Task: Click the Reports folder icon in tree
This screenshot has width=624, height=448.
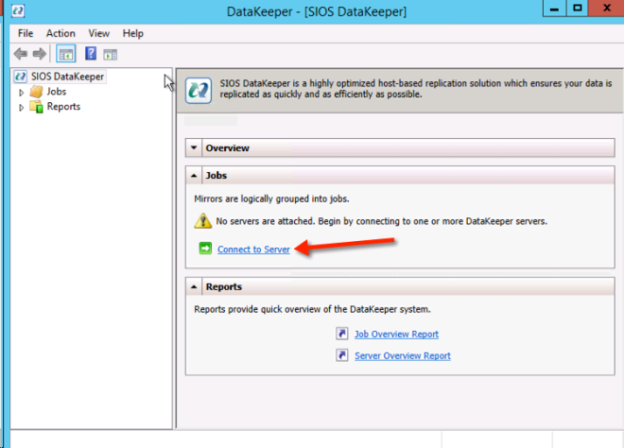Action: click(36, 107)
